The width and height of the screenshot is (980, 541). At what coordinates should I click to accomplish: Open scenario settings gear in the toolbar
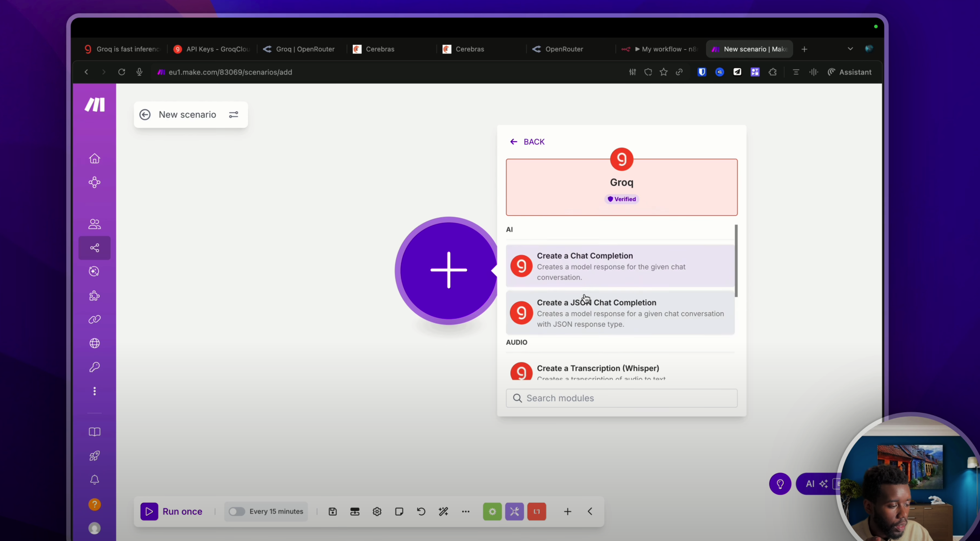377,511
